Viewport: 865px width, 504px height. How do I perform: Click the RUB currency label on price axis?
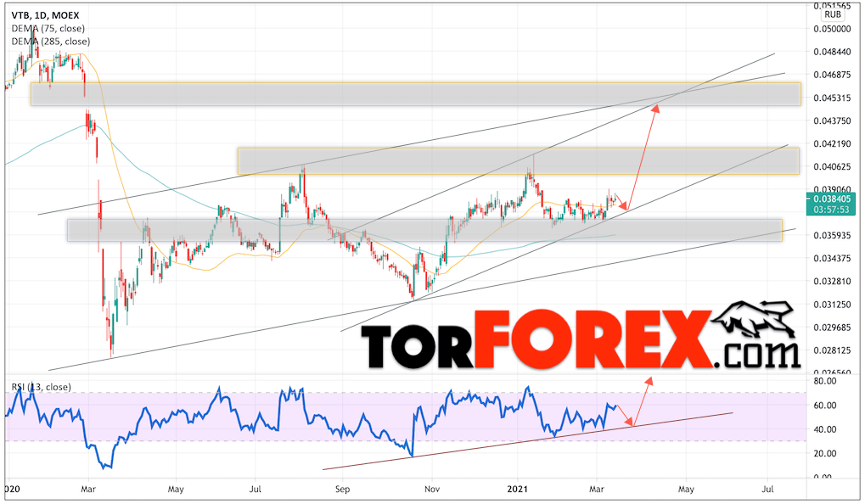tap(833, 14)
